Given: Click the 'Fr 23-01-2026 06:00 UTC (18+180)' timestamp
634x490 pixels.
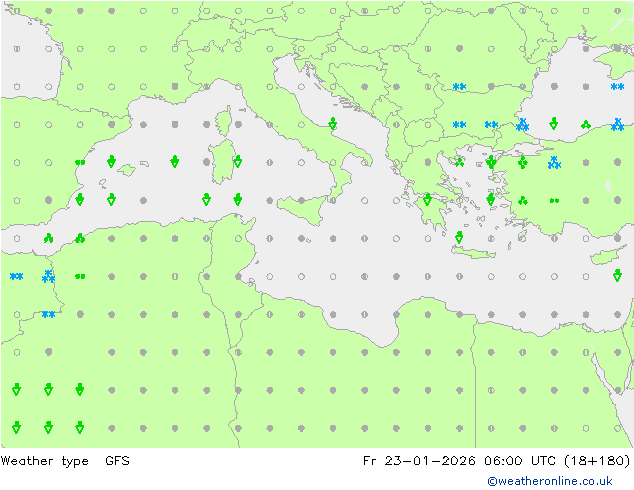Looking at the screenshot, I should pos(497,461).
